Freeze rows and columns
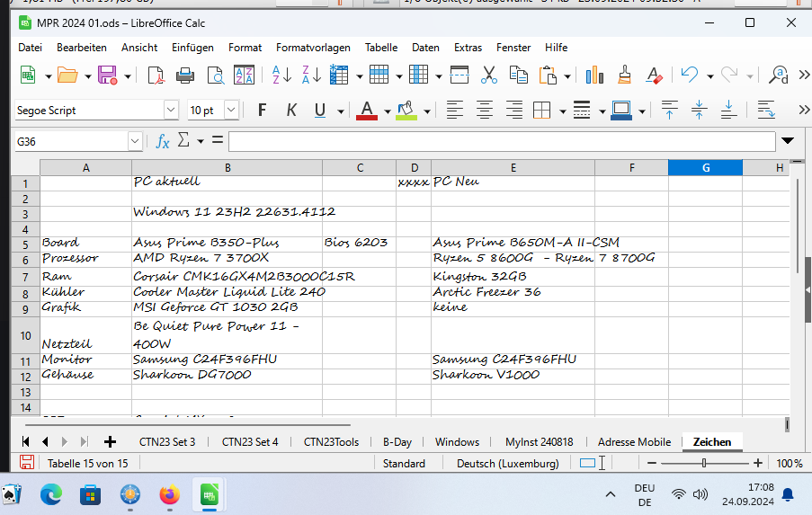The width and height of the screenshot is (812, 515). (460, 75)
